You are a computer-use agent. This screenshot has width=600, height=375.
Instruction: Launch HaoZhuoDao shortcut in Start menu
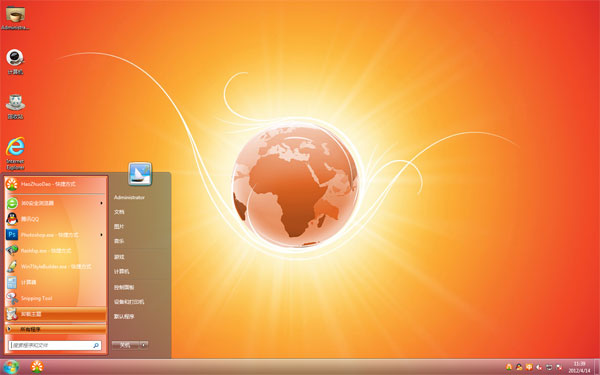click(55, 184)
